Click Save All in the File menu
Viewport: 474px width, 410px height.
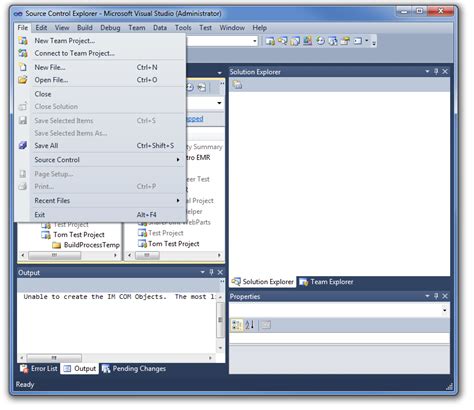point(100,146)
